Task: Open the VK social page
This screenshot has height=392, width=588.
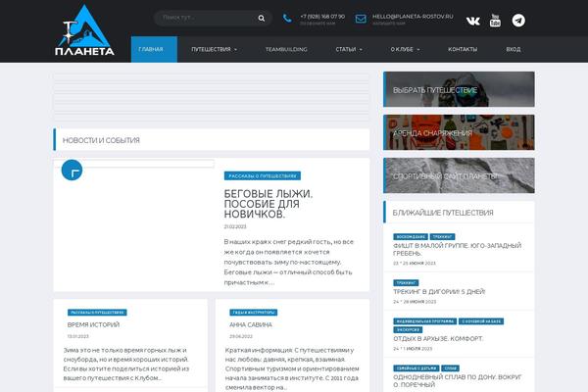Action: 473,21
